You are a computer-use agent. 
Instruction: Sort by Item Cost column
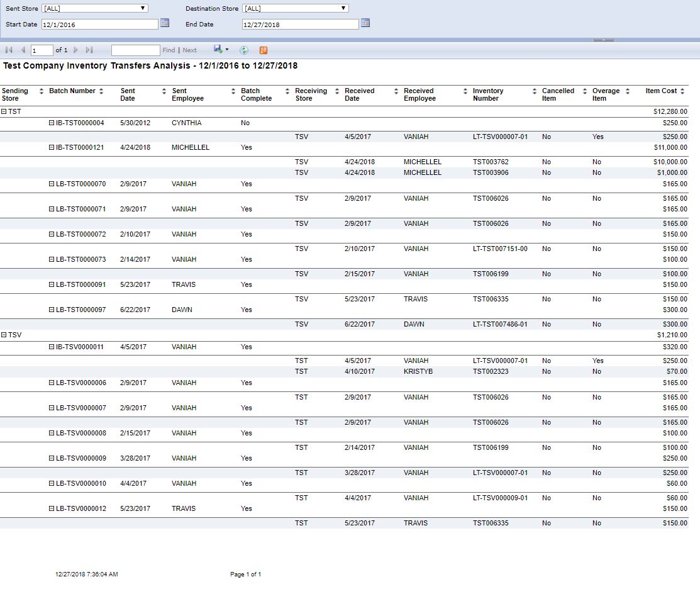[x=682, y=91]
